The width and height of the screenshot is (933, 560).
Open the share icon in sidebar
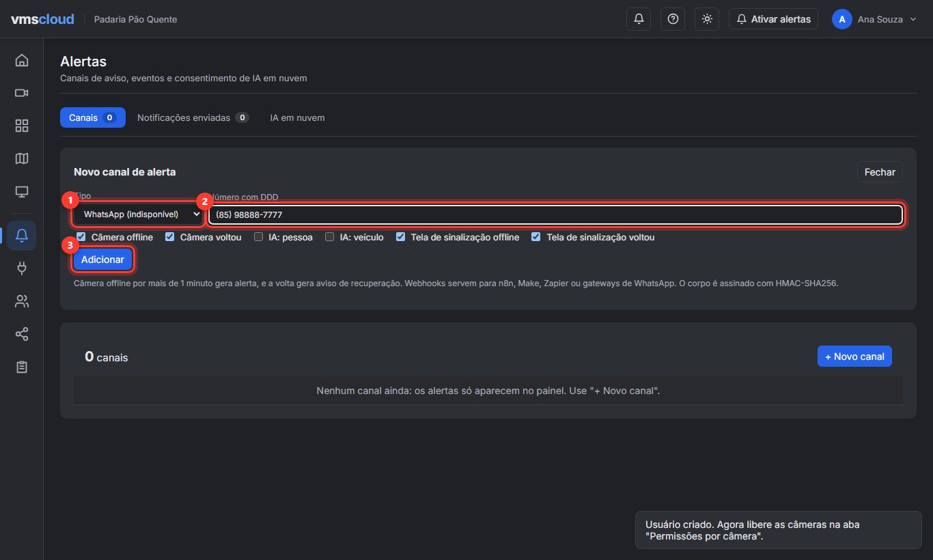point(22,334)
